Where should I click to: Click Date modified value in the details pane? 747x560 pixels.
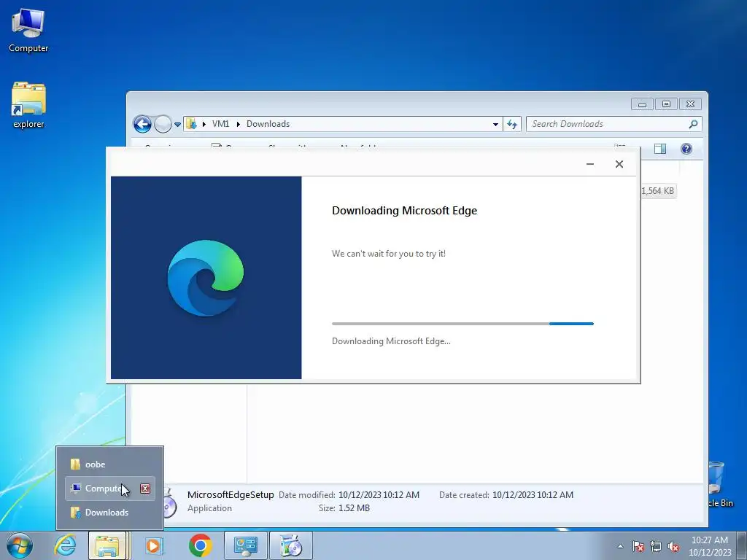pos(379,495)
